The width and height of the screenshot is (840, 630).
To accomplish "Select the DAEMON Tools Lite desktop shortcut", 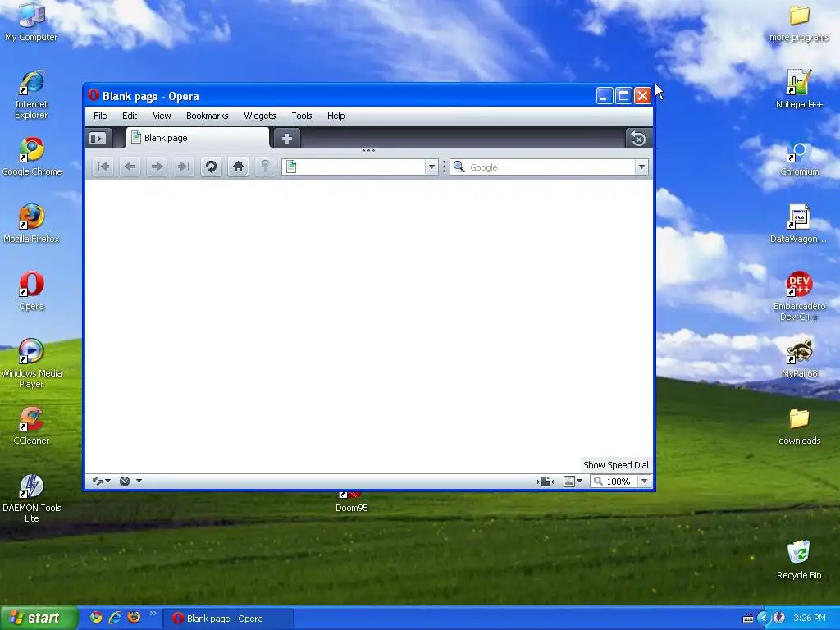I will (x=31, y=498).
